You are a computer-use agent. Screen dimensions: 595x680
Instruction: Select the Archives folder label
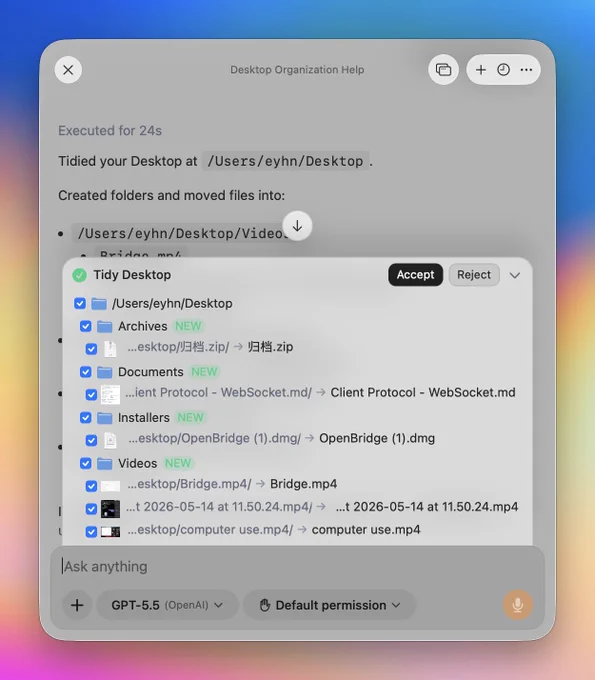[x=143, y=326]
